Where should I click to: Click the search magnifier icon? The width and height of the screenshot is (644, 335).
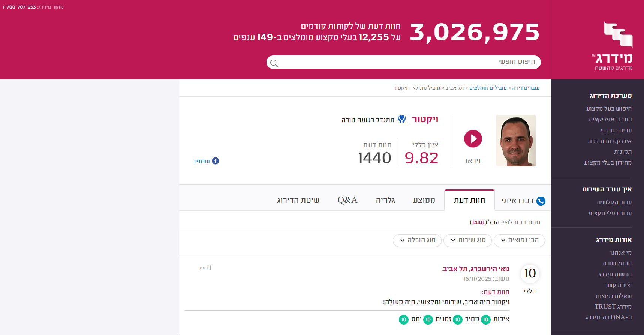pos(274,63)
